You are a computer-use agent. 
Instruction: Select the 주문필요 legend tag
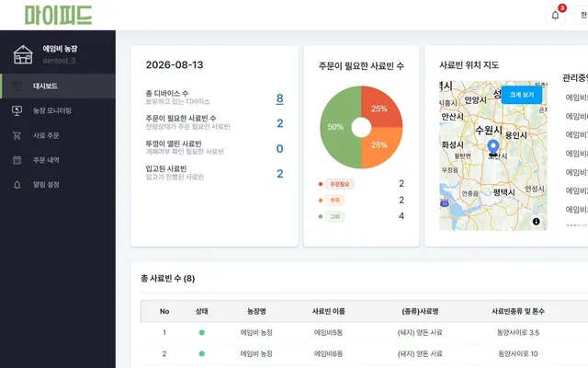(339, 184)
